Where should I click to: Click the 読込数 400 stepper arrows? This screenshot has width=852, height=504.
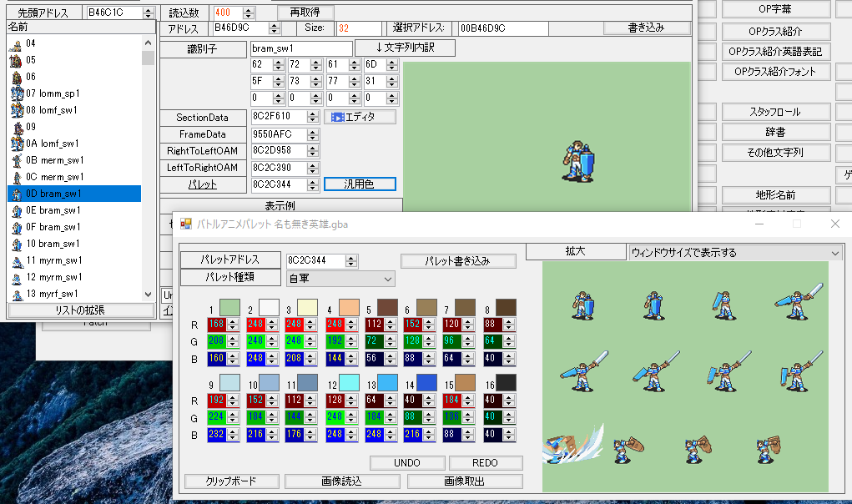(249, 13)
